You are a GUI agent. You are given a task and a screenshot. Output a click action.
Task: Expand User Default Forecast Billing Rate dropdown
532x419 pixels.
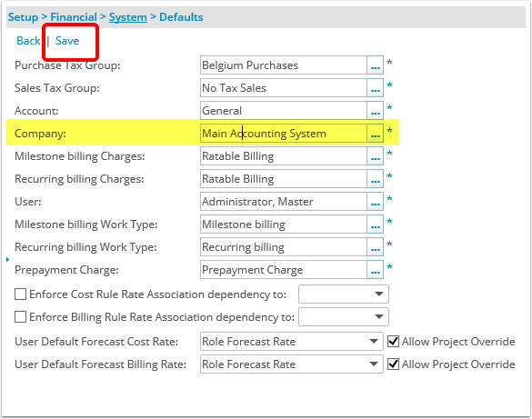[x=292, y=364]
